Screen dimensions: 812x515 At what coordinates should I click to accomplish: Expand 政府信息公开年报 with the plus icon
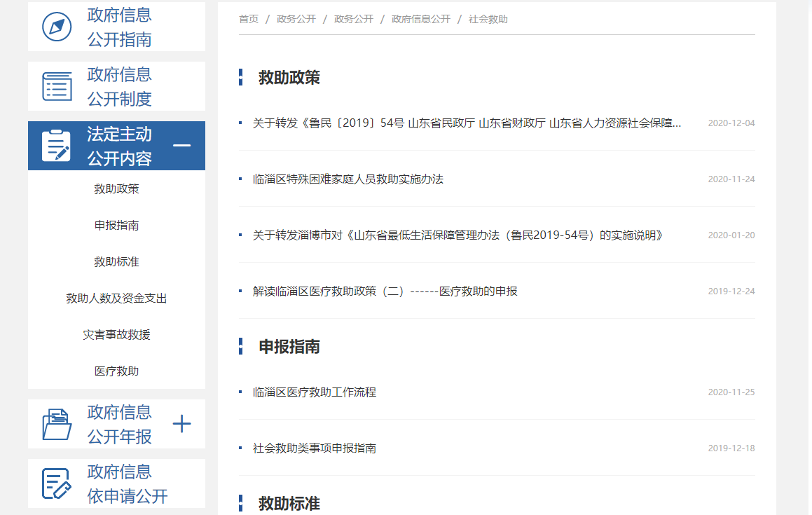click(x=181, y=424)
